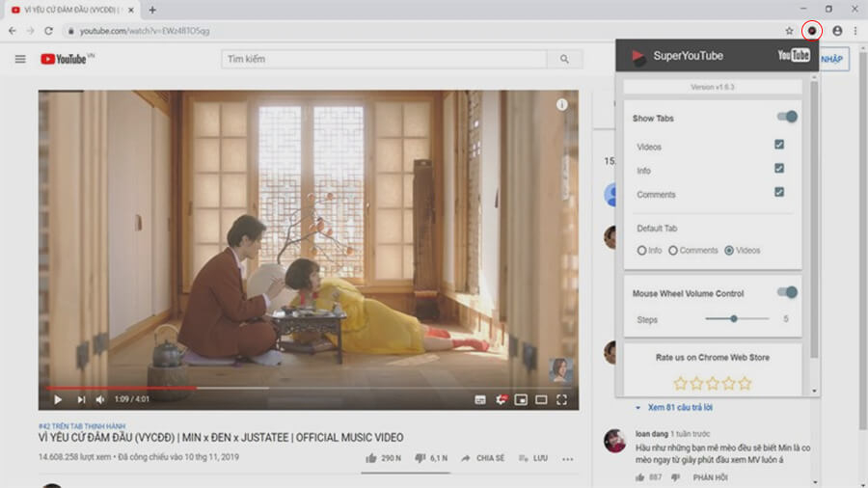The height and width of the screenshot is (488, 868).
Task: Click the address bar URL
Action: 145,31
